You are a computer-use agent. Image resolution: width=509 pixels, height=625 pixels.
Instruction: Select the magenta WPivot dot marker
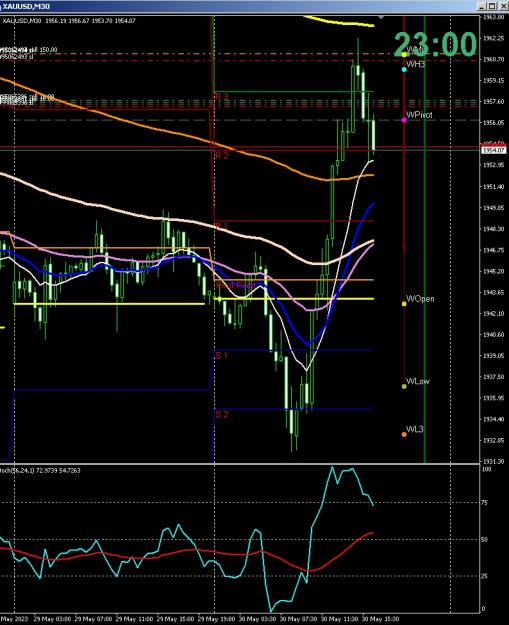click(x=404, y=120)
